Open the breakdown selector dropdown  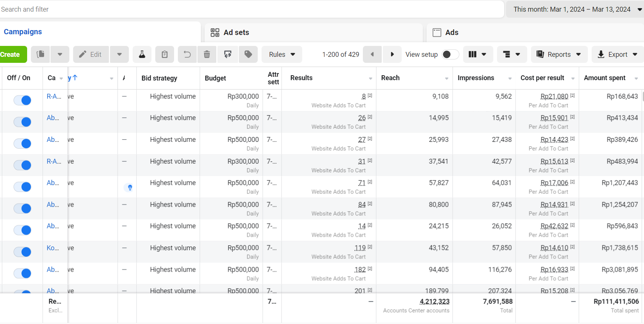pos(512,55)
